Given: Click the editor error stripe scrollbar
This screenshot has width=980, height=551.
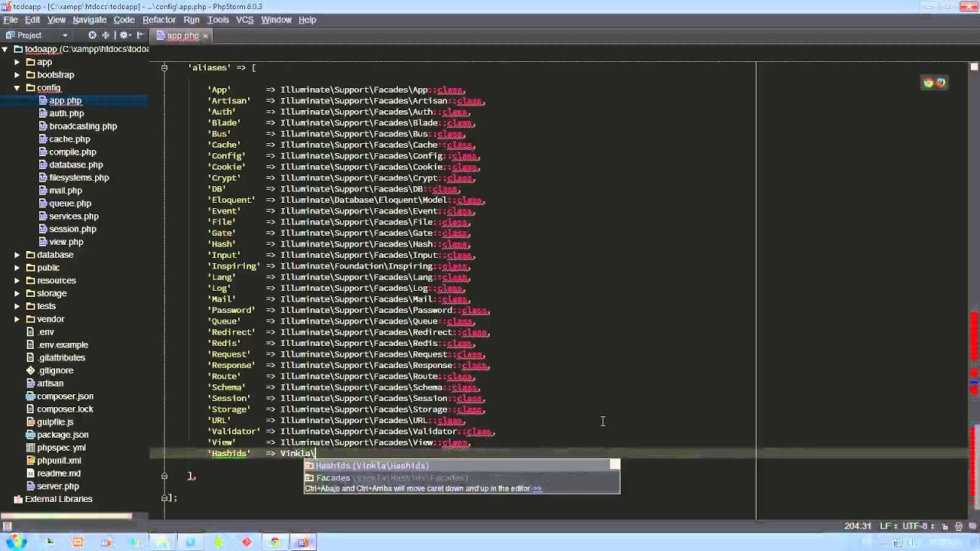Looking at the screenshot, I should pyautogui.click(x=975, y=291).
